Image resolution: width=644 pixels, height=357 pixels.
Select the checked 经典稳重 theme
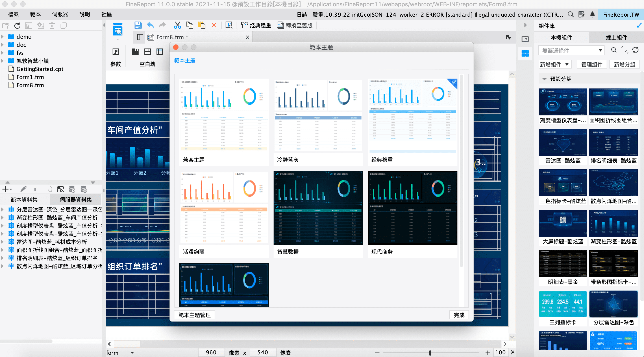[x=412, y=122]
